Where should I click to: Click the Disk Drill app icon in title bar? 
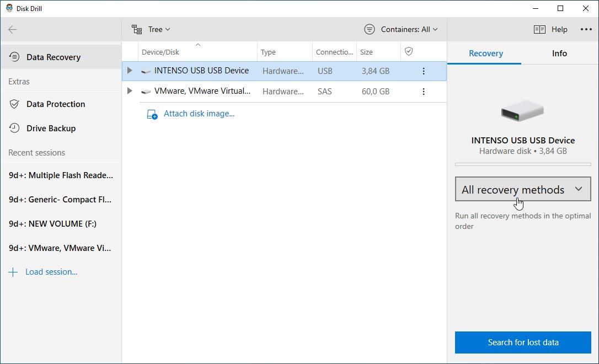pos(9,8)
